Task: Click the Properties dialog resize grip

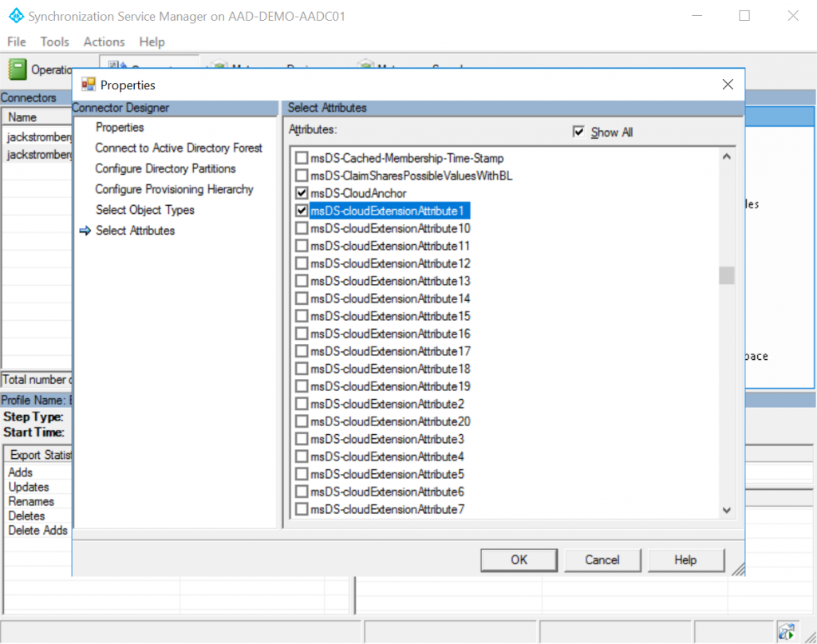Action: [738, 570]
